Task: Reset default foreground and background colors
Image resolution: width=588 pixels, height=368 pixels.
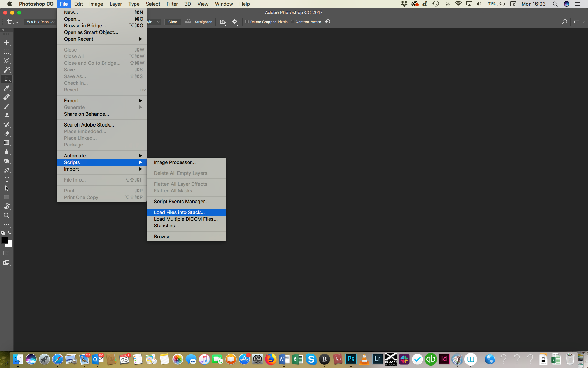Action: [3, 233]
